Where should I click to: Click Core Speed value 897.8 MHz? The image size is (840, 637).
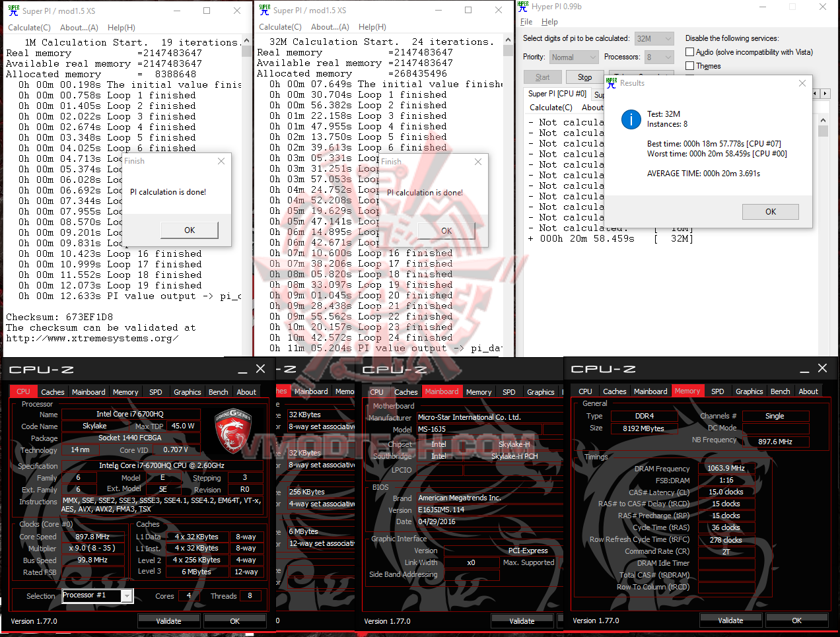(92, 537)
